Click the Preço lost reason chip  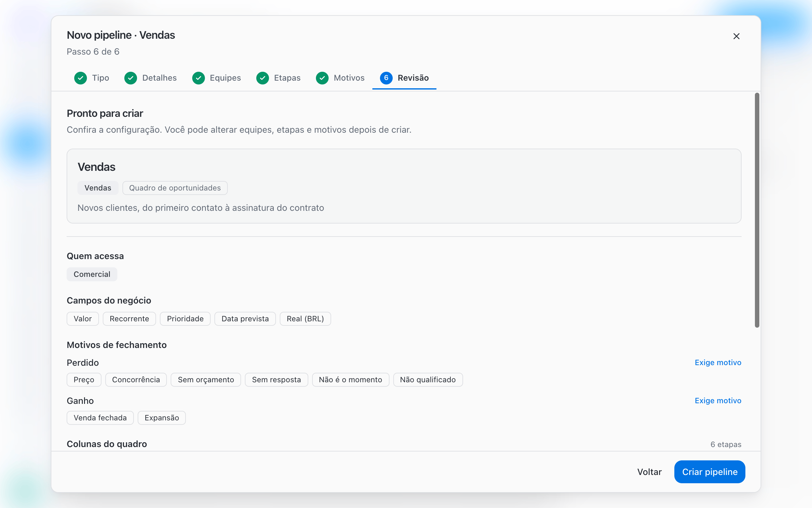[x=84, y=380]
